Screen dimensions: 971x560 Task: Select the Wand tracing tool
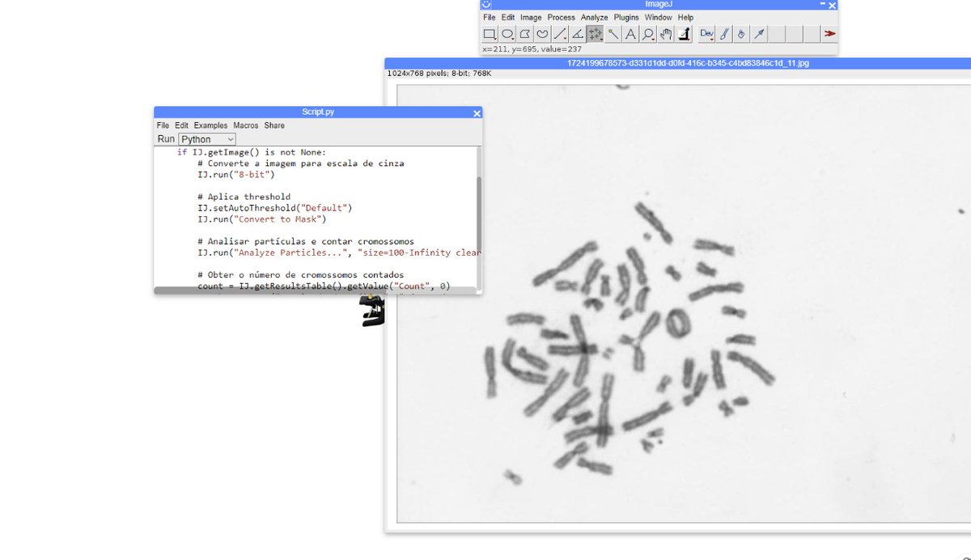pos(613,34)
